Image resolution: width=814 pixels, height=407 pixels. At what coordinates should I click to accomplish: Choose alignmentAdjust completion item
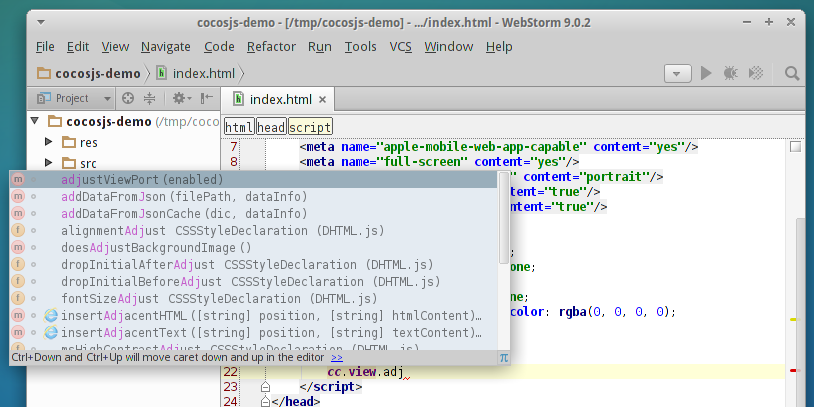click(253, 230)
